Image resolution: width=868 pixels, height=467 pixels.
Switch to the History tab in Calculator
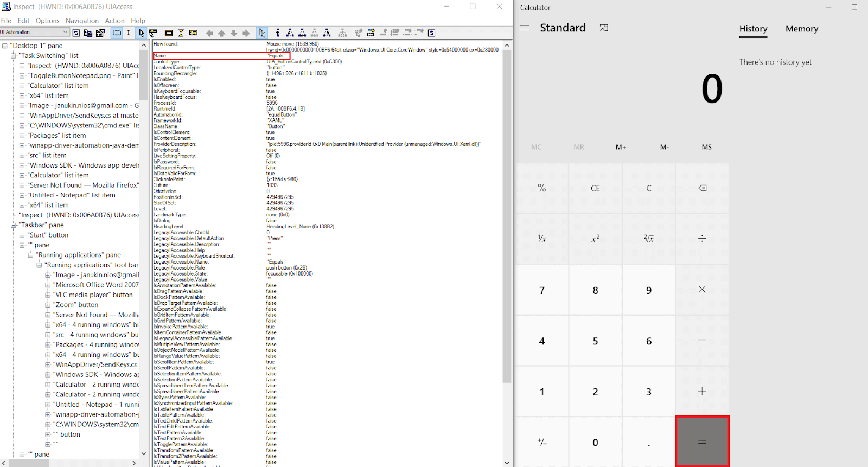coord(753,29)
